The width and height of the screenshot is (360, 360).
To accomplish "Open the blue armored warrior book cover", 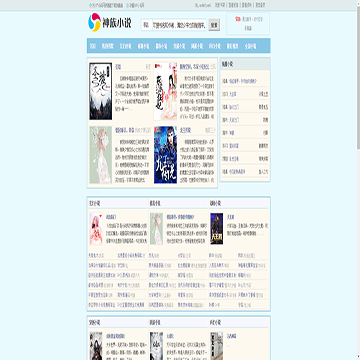I will pyautogui.click(x=165, y=155).
